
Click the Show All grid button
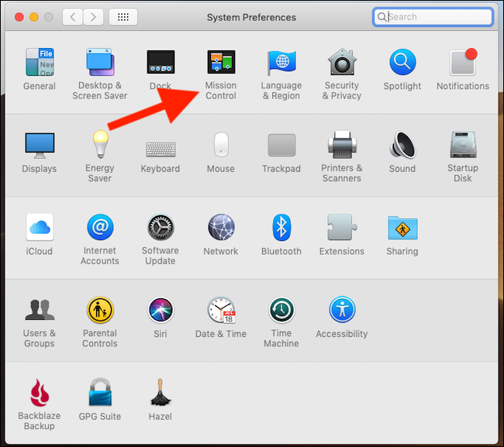pos(123,17)
